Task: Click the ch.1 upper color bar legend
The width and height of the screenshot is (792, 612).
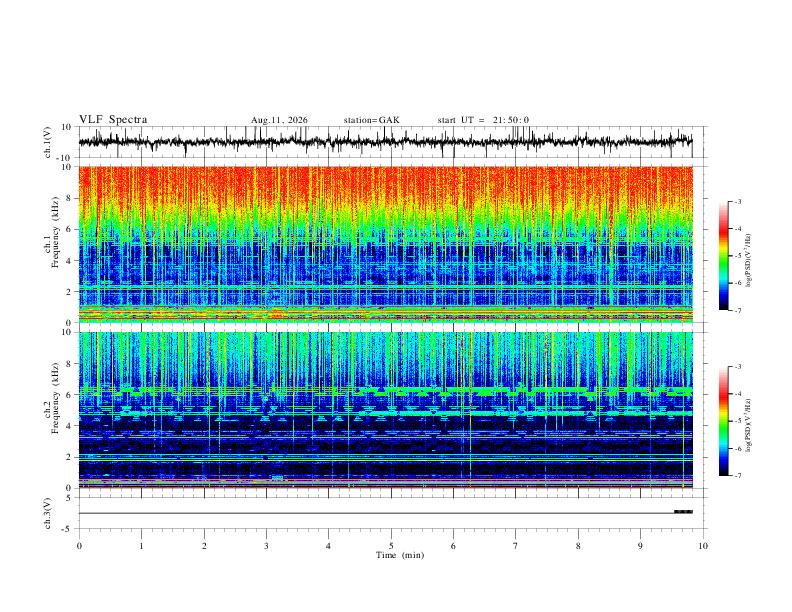Action: (x=723, y=256)
